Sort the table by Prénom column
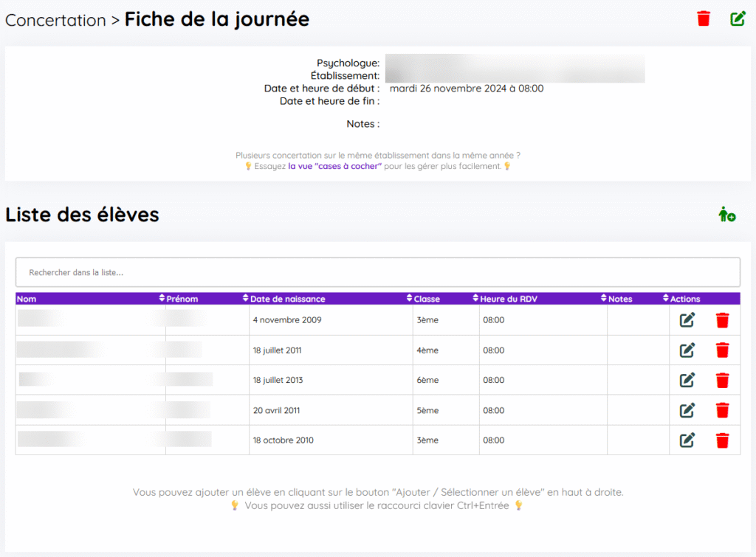The width and height of the screenshot is (756, 557). 207,299
